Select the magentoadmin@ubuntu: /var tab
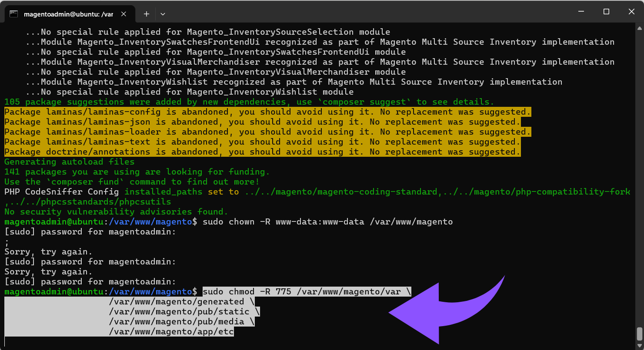The width and height of the screenshot is (644, 350). (x=70, y=13)
